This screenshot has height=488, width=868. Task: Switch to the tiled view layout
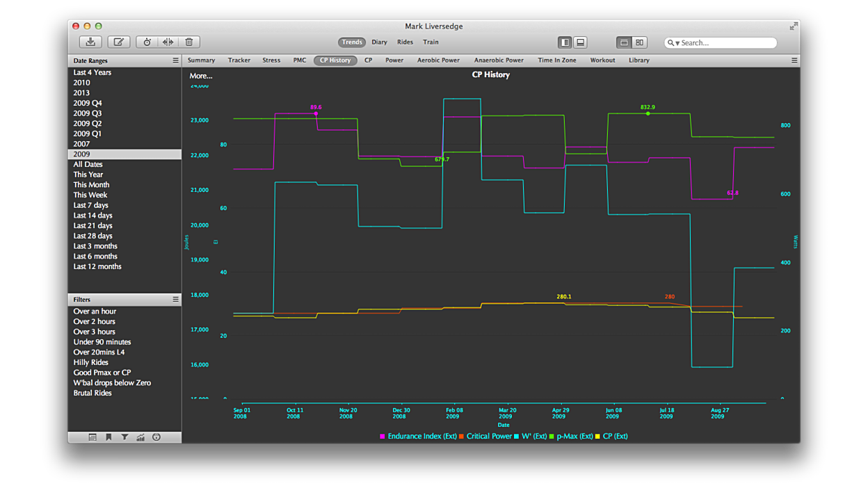click(639, 42)
